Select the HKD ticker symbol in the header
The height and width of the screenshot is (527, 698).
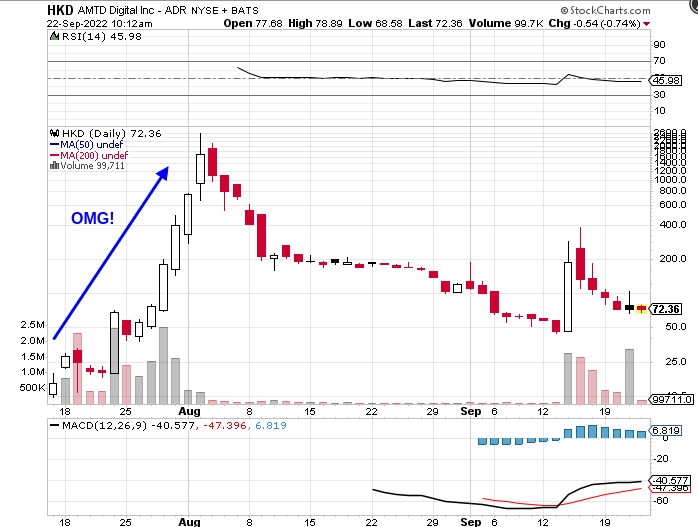tap(60, 10)
